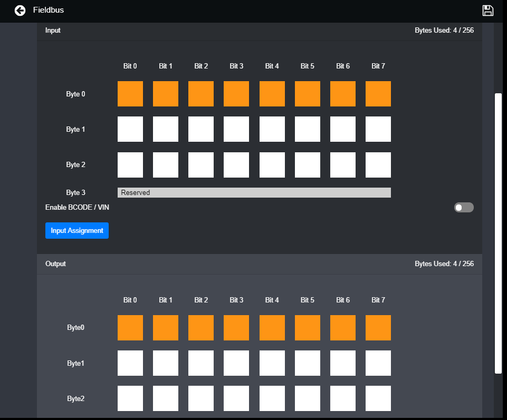
Task: Select Output Byte0 Bit 3 square
Action: pyautogui.click(x=236, y=328)
